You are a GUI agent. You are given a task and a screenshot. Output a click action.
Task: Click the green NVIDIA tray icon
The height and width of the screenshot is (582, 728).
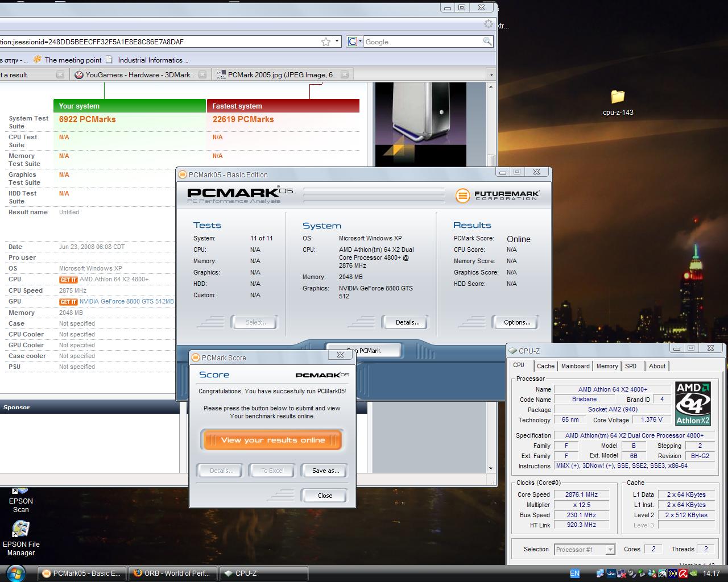[x=693, y=573]
